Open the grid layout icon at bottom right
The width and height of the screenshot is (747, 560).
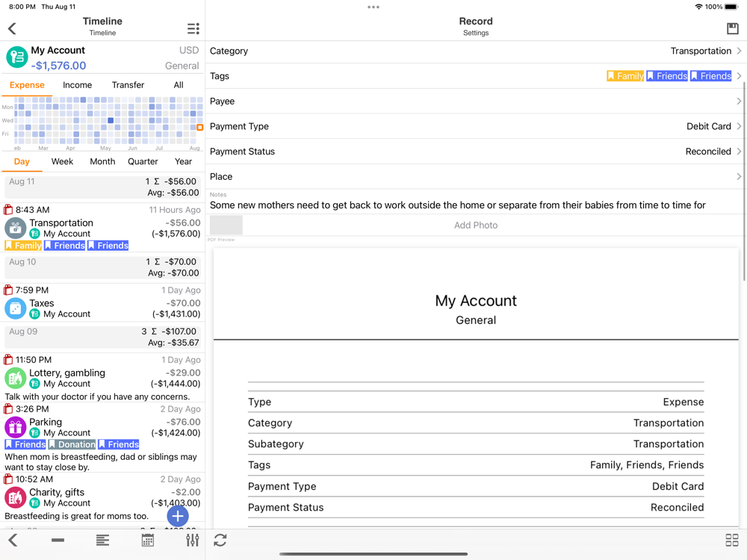732,540
